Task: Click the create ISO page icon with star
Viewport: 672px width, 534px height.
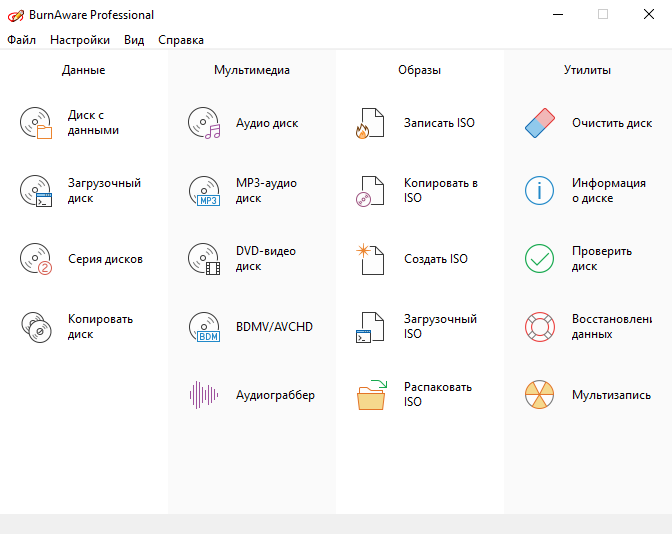Action: click(x=370, y=259)
